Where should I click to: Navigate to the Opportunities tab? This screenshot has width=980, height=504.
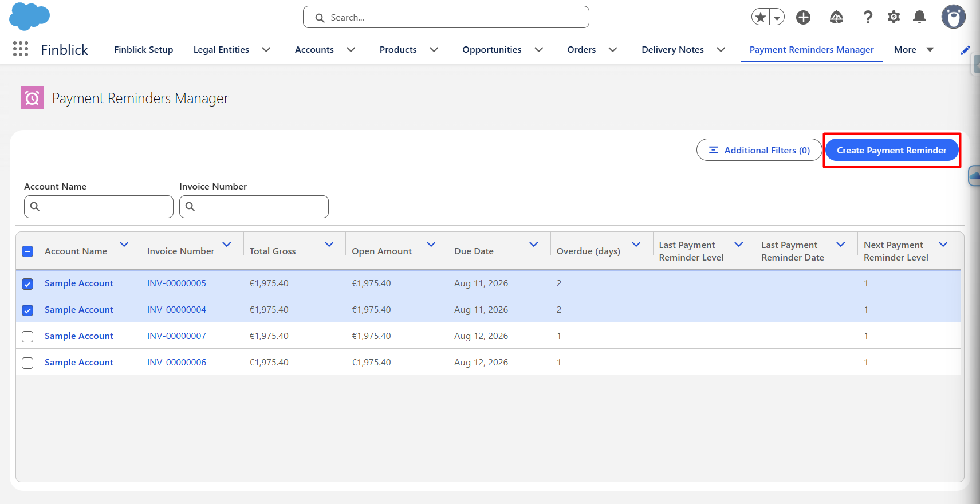click(x=492, y=50)
